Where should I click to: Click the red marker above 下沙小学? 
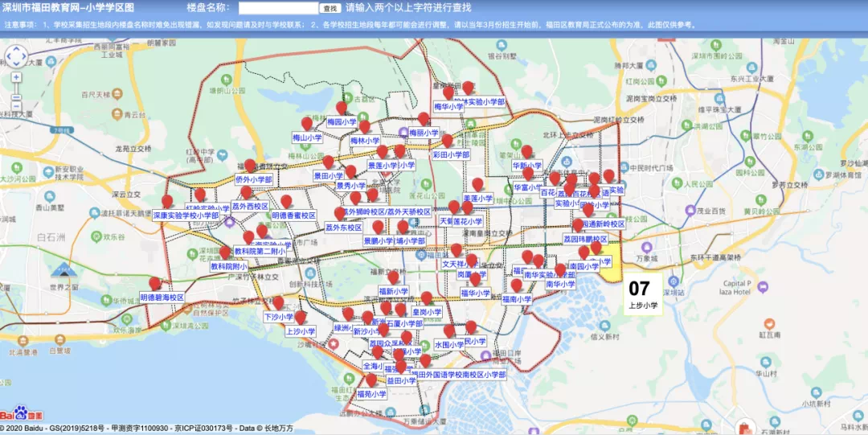pos(278,304)
